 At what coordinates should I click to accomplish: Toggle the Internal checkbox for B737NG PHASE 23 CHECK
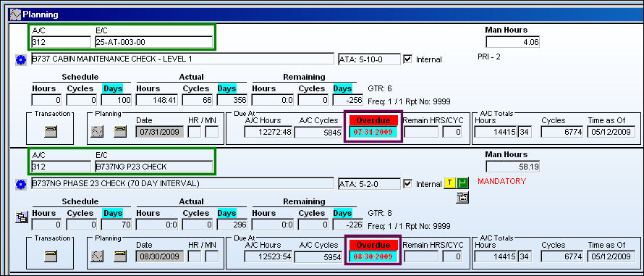tap(407, 183)
